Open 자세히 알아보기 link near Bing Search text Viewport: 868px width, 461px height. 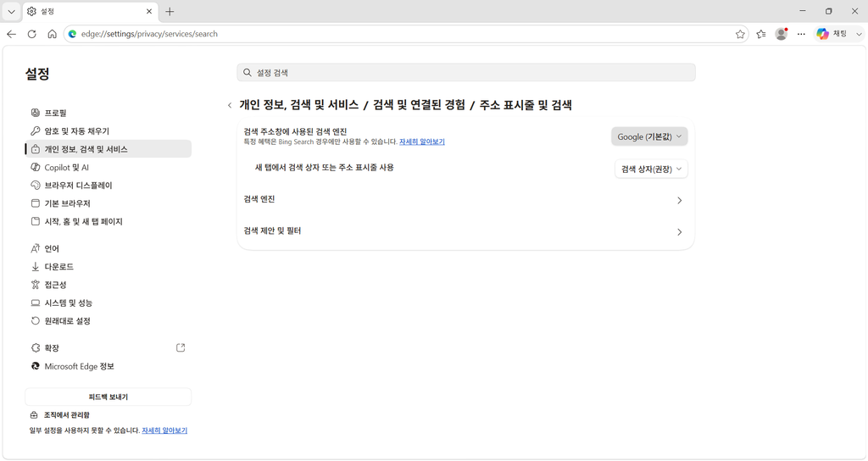(422, 142)
